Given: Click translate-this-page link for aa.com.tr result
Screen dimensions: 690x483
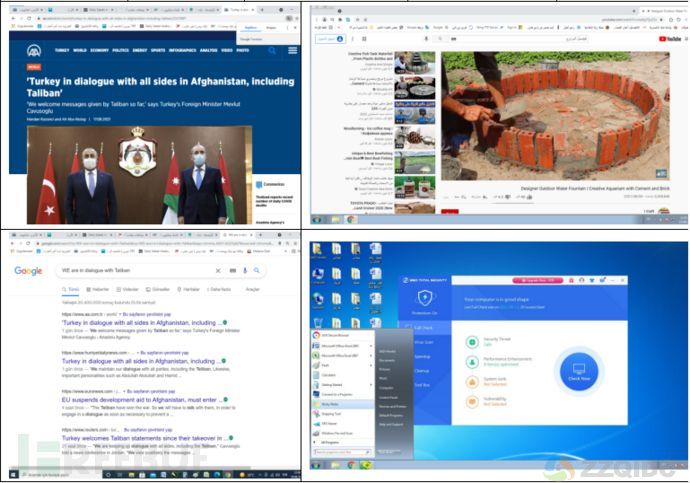Looking at the screenshot, I should 147,315.
